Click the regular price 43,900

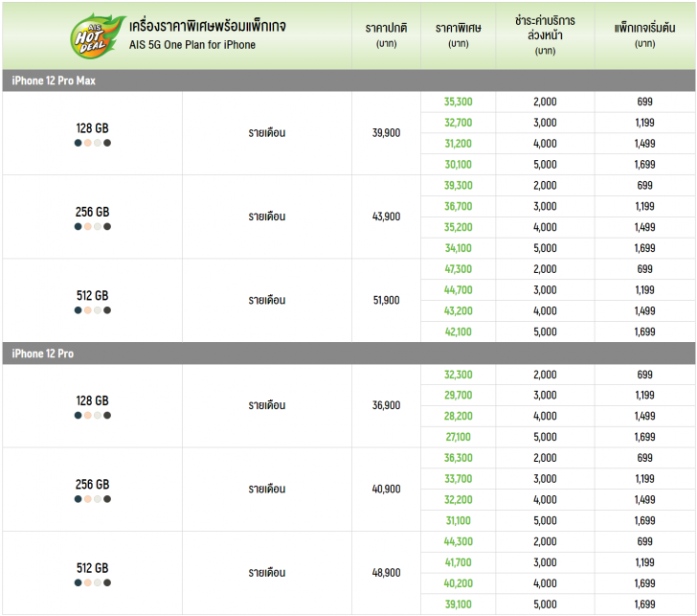tap(386, 217)
